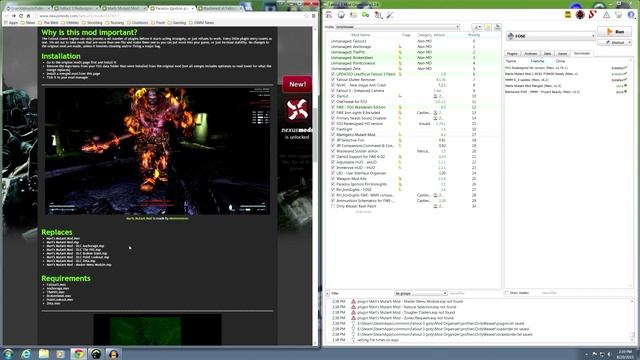Toggle Fallout Stutter Remover checkbox
The width and height of the screenshot is (640, 360).
click(x=333, y=80)
